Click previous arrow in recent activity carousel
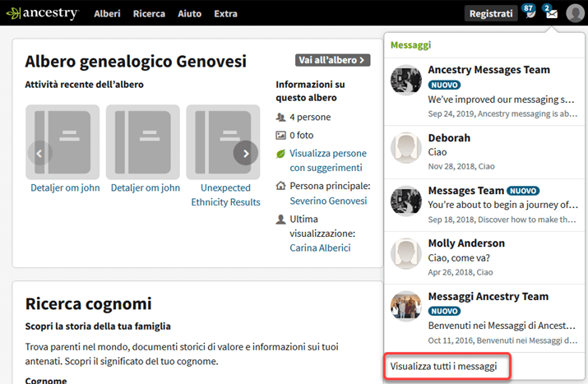Image resolution: width=588 pixels, height=384 pixels. [x=39, y=153]
